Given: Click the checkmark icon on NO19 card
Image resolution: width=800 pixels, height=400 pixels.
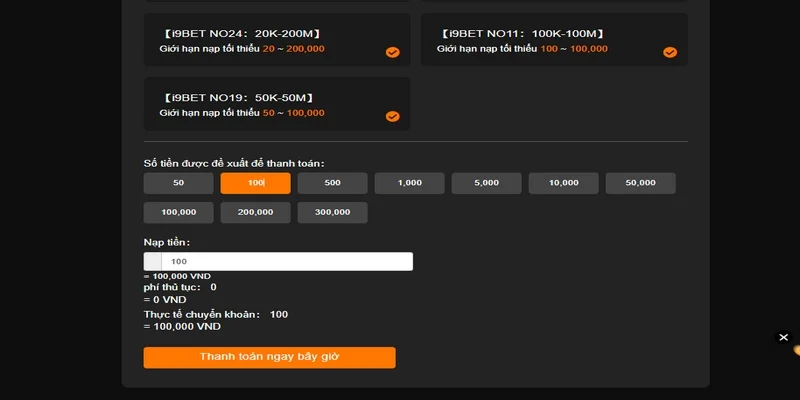Looking at the screenshot, I should click(392, 116).
